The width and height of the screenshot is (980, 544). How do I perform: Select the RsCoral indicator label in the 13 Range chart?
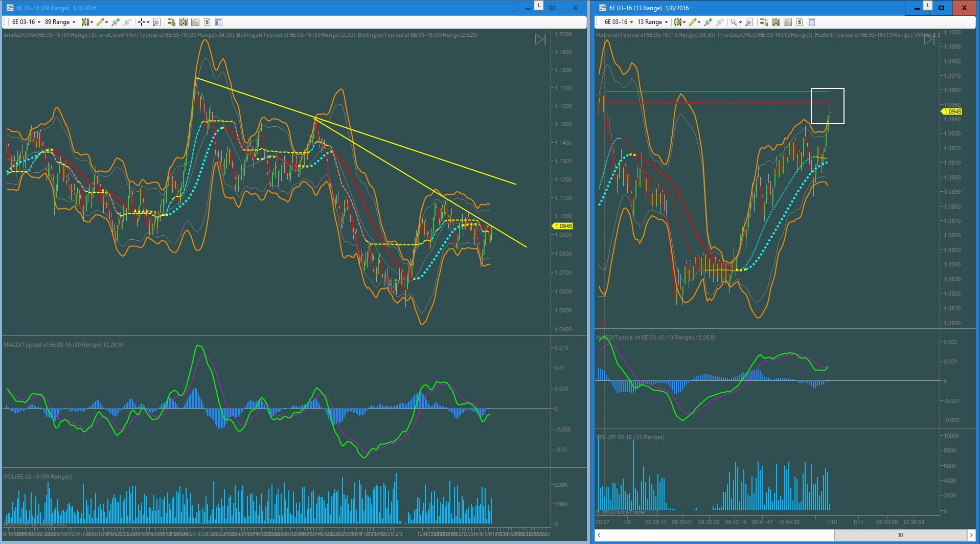coord(656,35)
